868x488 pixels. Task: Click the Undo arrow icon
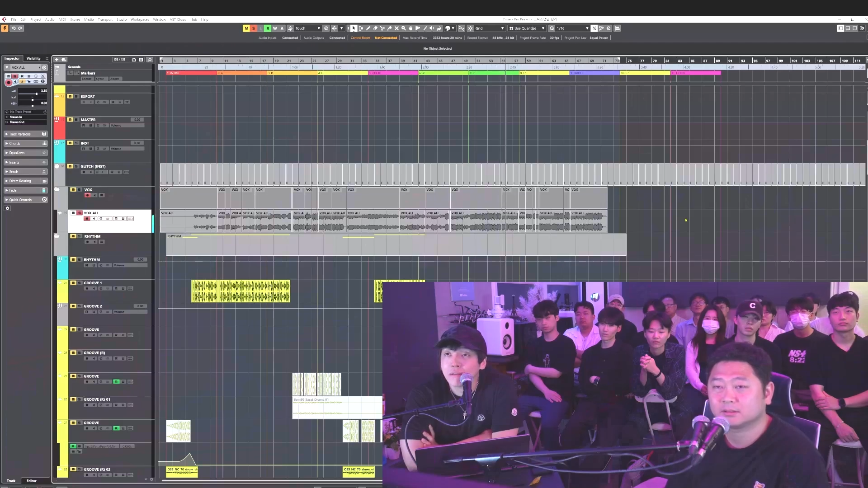click(14, 28)
